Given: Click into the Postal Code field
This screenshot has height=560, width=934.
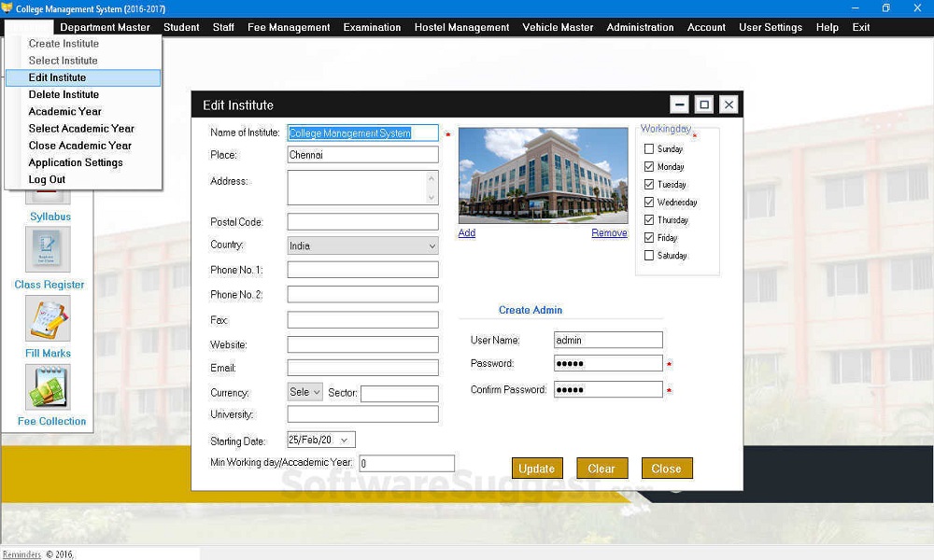Looking at the screenshot, I should tap(362, 222).
